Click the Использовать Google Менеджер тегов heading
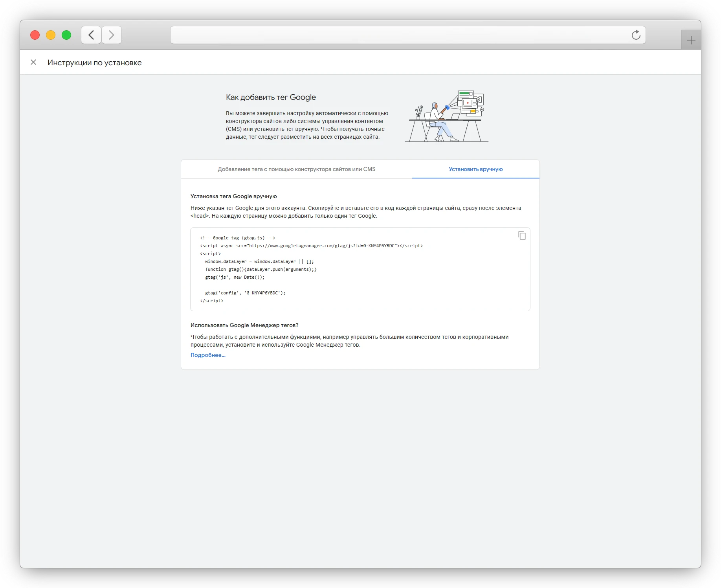The width and height of the screenshot is (721, 588). (x=244, y=325)
